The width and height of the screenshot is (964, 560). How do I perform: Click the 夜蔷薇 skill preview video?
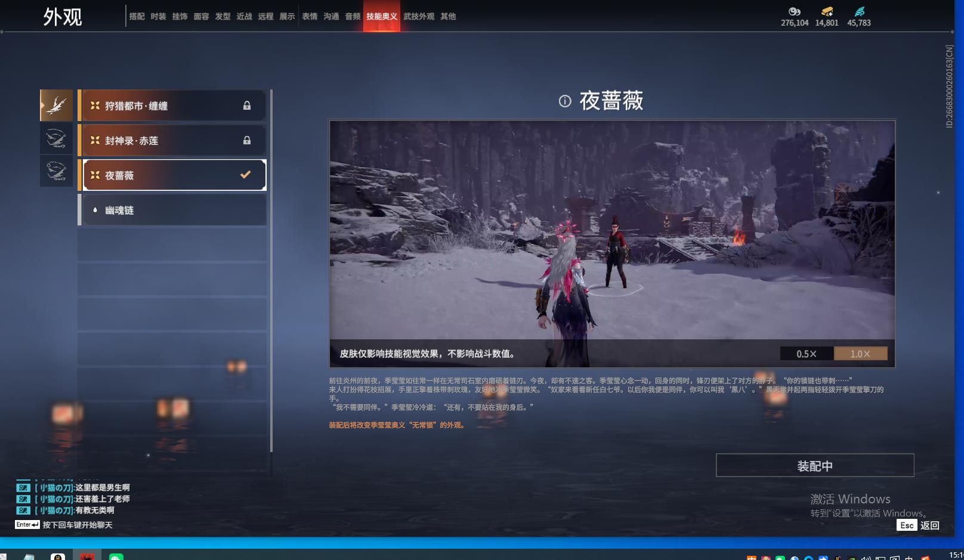tap(612, 244)
